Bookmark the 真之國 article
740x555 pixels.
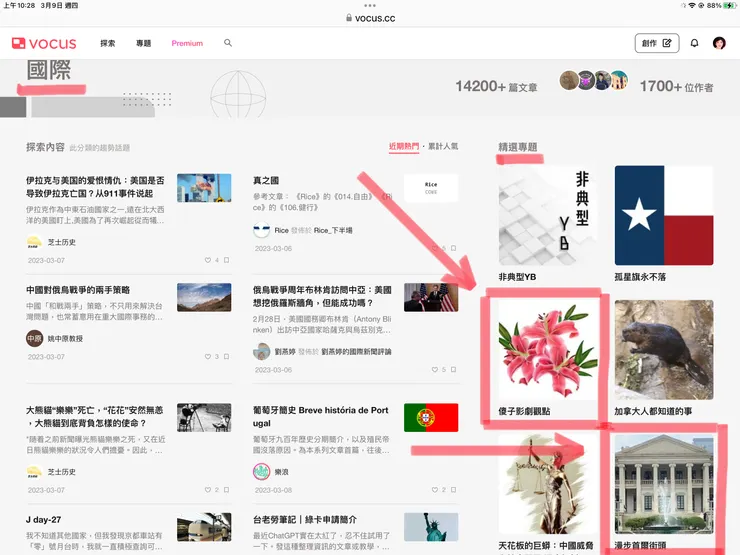(x=454, y=248)
